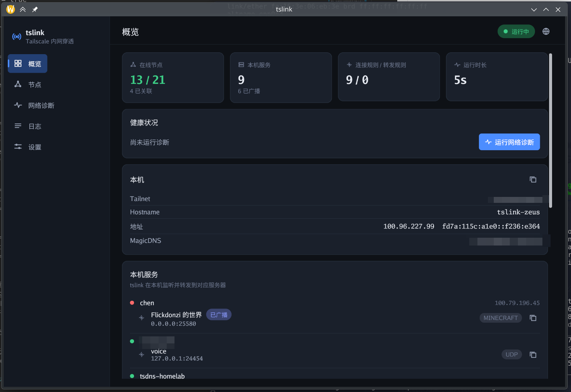
Task: Click the green status dot for tsdns-homelab
Action: coord(132,376)
